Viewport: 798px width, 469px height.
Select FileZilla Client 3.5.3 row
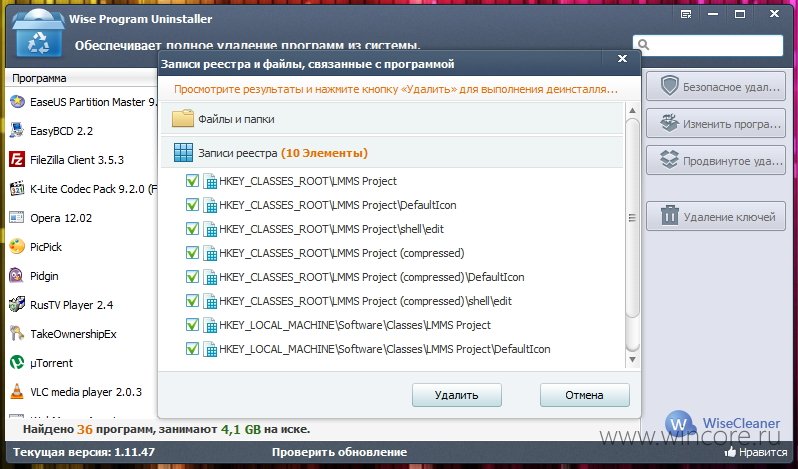[81, 160]
